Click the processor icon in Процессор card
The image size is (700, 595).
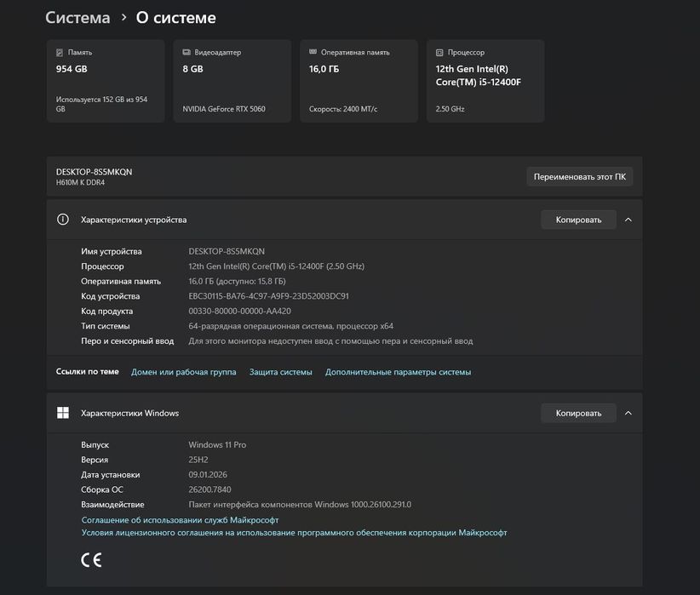click(x=439, y=53)
